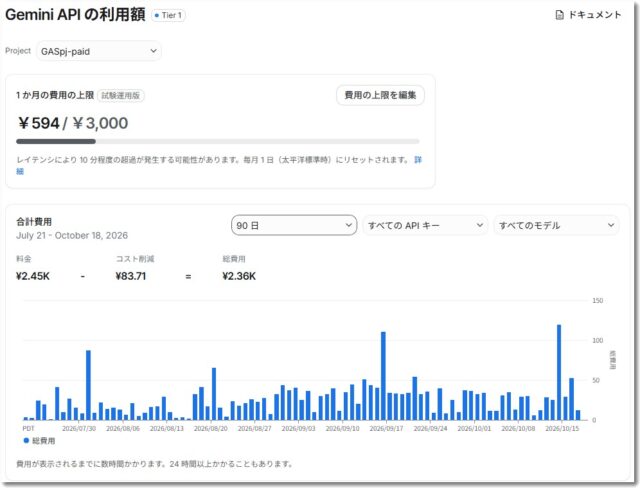Open the すべての API キー dropdown
The width and height of the screenshot is (640, 488).
tap(425, 225)
